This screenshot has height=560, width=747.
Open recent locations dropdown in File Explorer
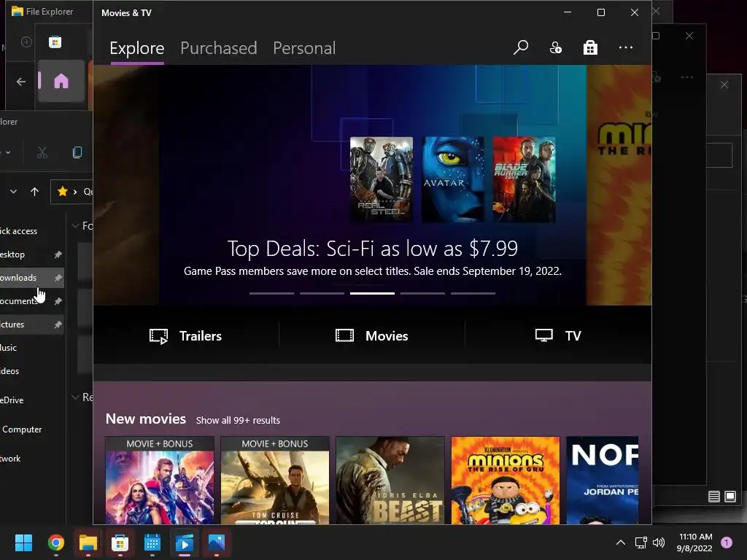(x=13, y=192)
